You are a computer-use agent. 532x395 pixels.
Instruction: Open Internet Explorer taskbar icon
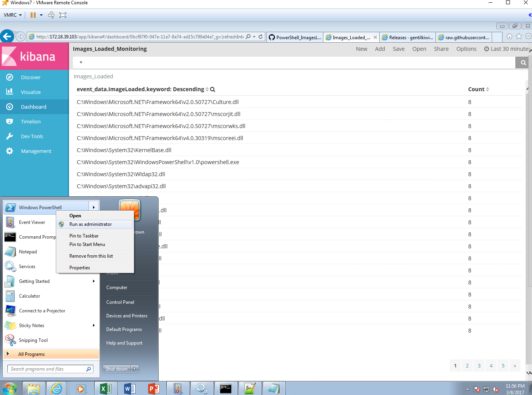pos(57,388)
